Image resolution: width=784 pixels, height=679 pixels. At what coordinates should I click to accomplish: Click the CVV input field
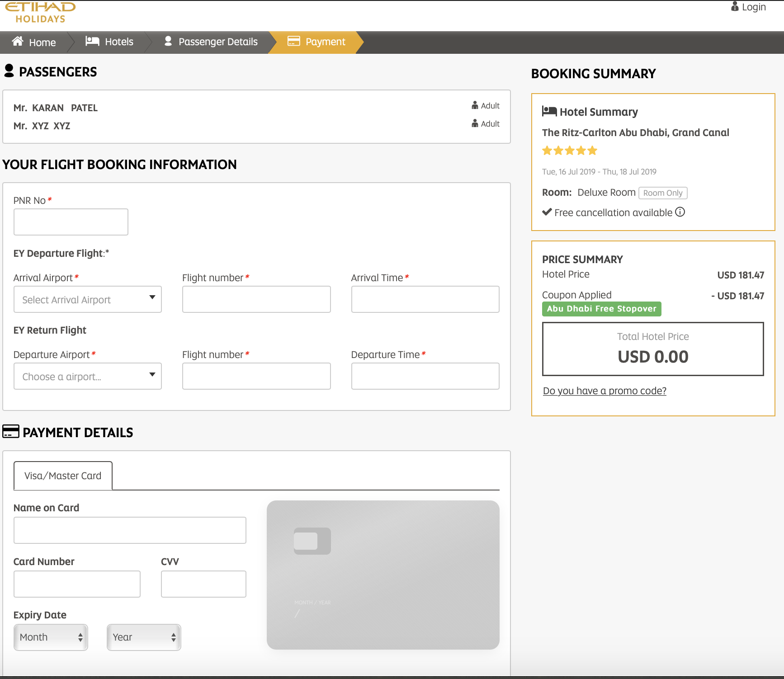[x=203, y=584]
